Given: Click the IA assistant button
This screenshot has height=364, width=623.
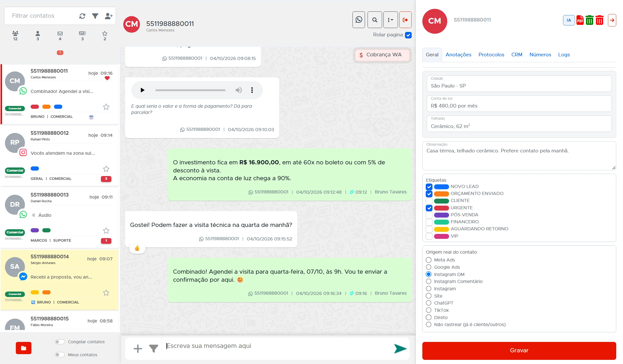Looking at the screenshot, I should [x=569, y=20].
